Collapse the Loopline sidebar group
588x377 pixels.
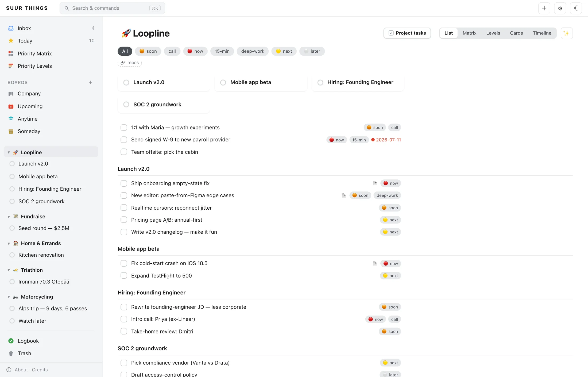click(9, 152)
